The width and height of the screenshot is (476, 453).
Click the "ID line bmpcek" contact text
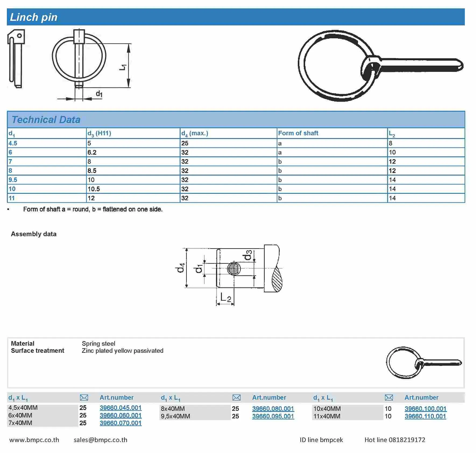[321, 440]
